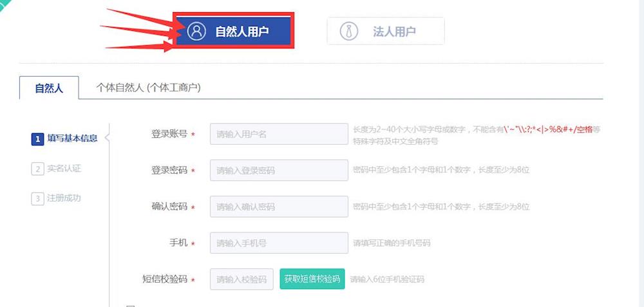
Task: Click the 登录账号 username input field
Action: point(279,134)
